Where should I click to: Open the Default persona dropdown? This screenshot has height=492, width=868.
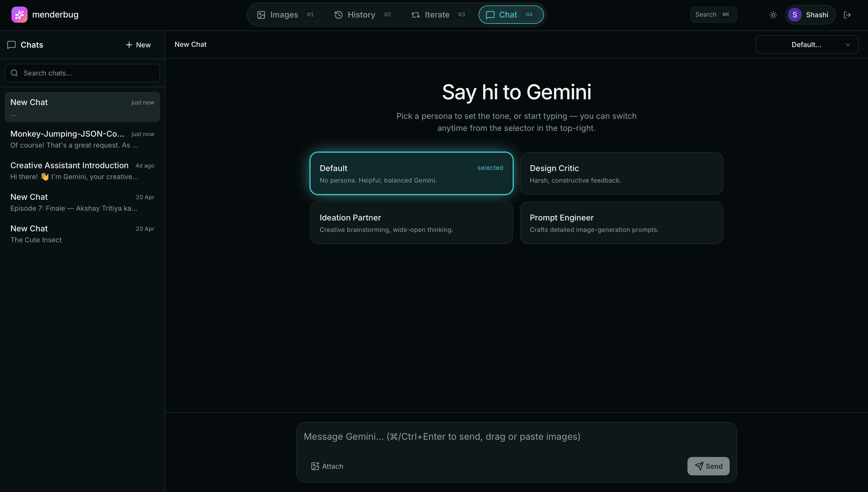click(x=807, y=44)
